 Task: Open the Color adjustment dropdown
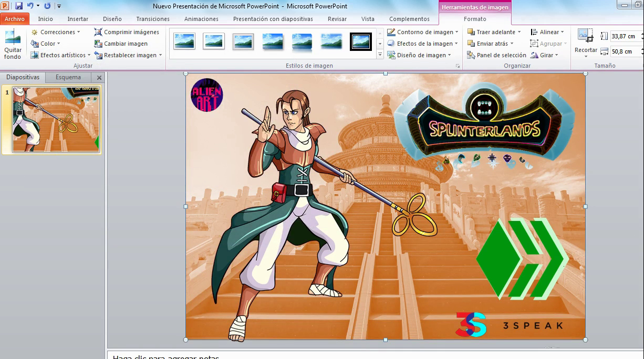[45, 44]
